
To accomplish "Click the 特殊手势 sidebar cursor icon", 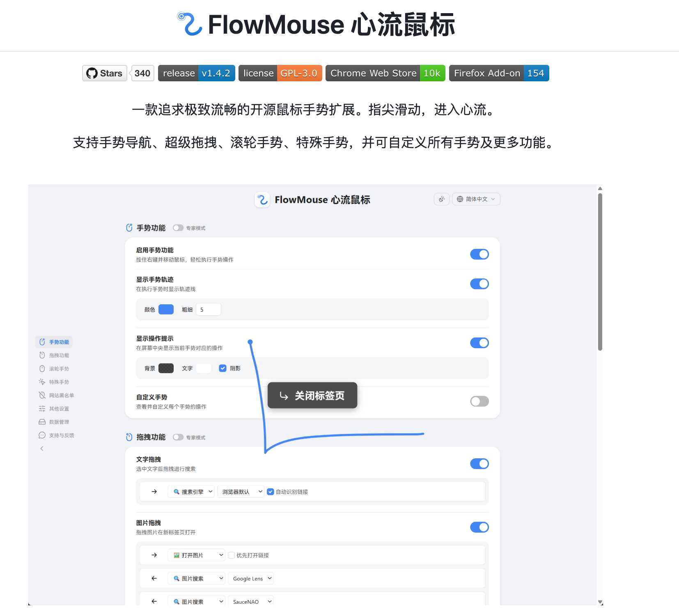I will coord(42,382).
